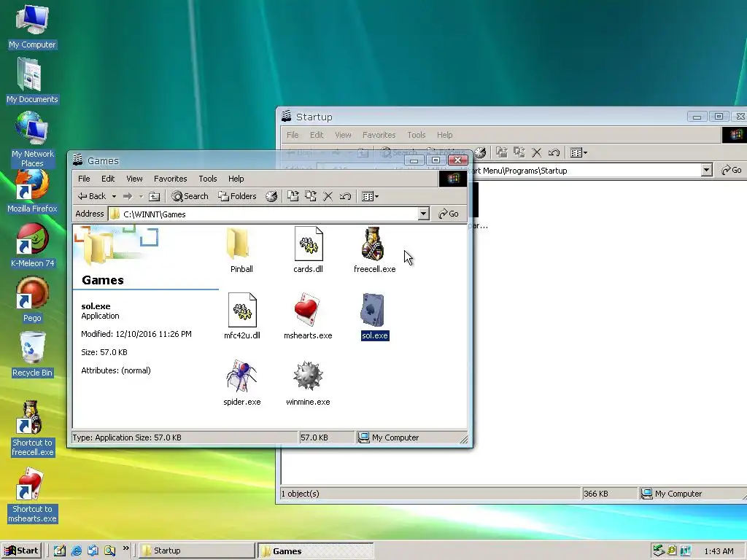This screenshot has height=560, width=747.
Task: Click the Undo icon in Games toolbar
Action: click(x=345, y=196)
